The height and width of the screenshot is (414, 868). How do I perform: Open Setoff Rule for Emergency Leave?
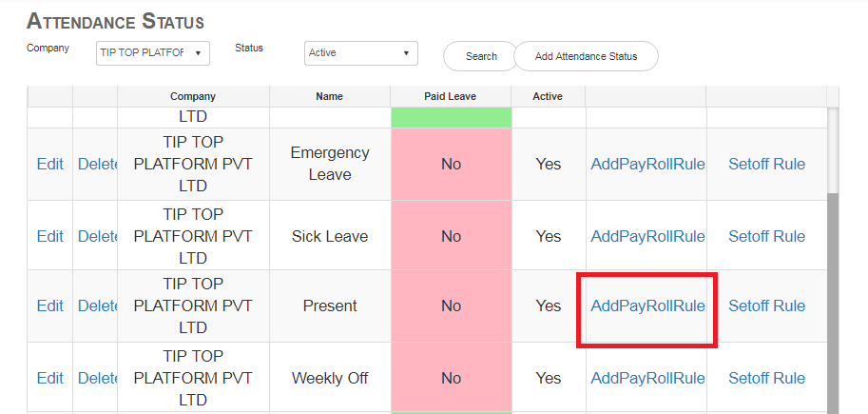pos(766,164)
